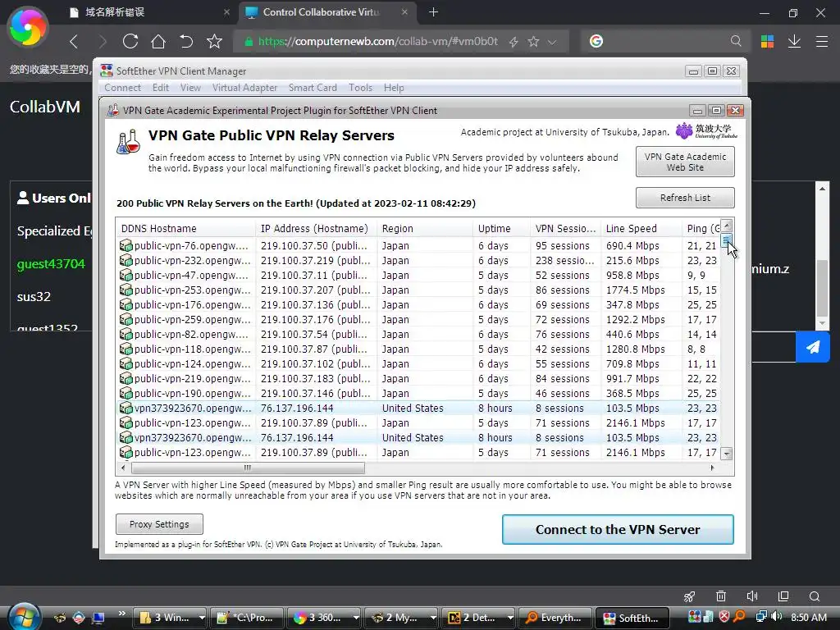Open the browser downloads icon
This screenshot has width=840, height=630.
point(794,41)
